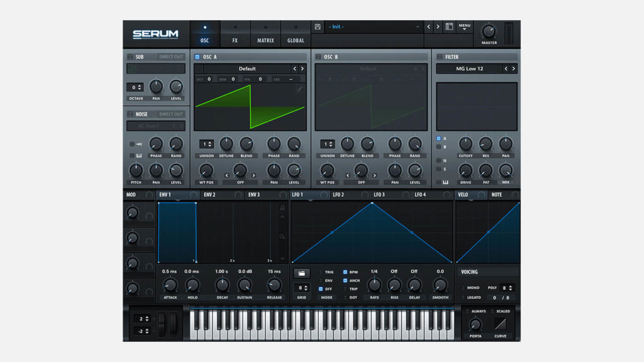Click the envelope lock icon
644x362 pixels.
click(282, 207)
